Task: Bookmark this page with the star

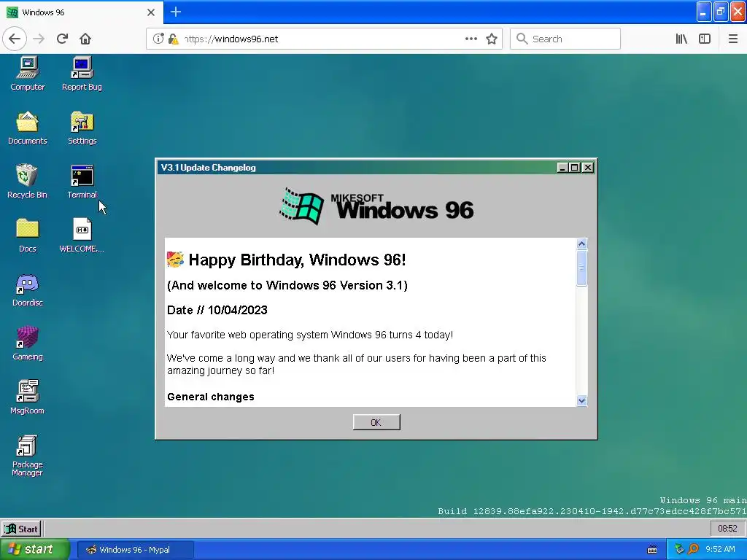Action: click(492, 39)
